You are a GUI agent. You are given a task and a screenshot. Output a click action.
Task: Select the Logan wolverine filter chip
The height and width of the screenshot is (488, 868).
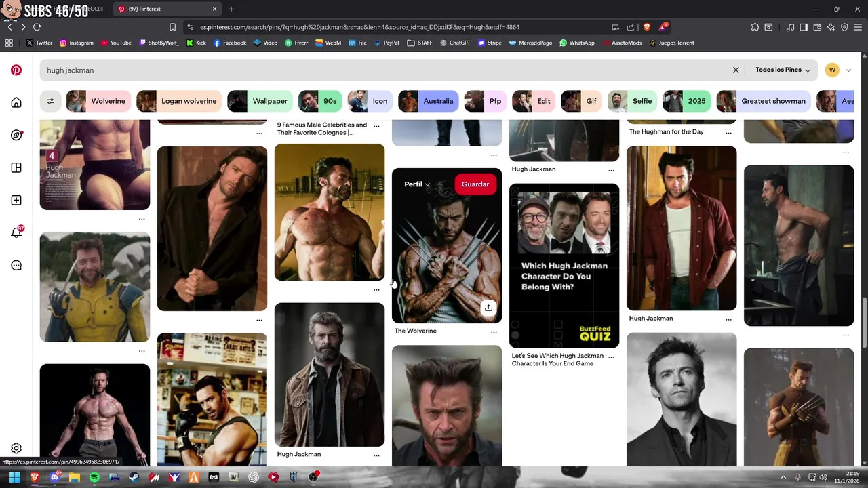pos(179,101)
